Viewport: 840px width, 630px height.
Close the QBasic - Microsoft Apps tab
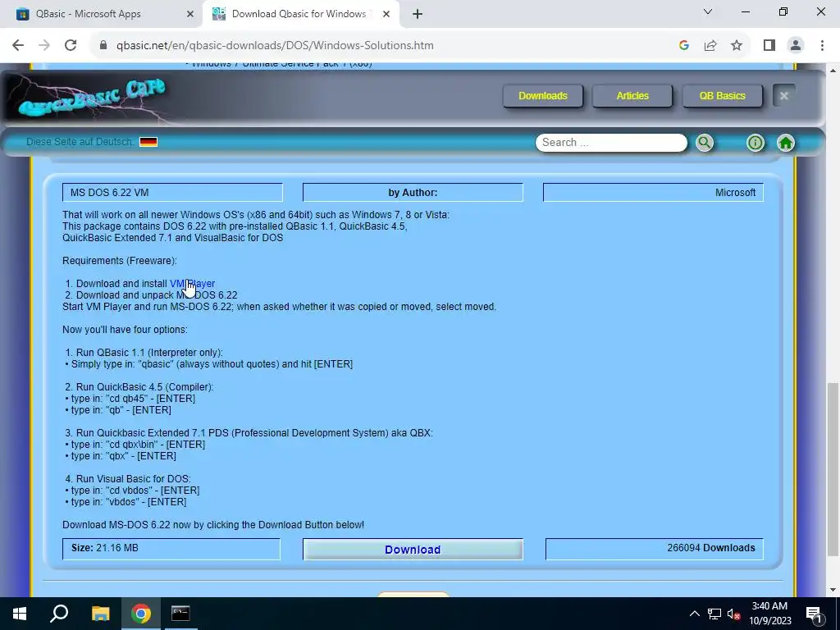click(x=190, y=14)
